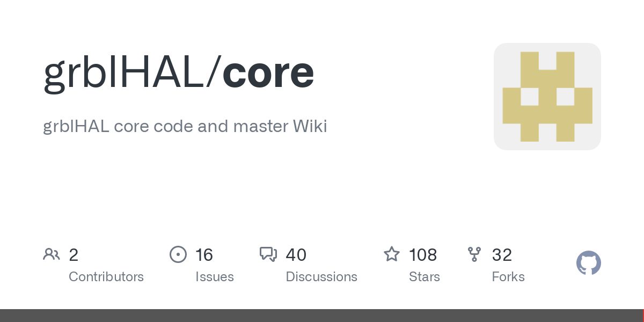Open the grblHAL pixel avatar image
The height and width of the screenshot is (322, 644).
pos(547,97)
